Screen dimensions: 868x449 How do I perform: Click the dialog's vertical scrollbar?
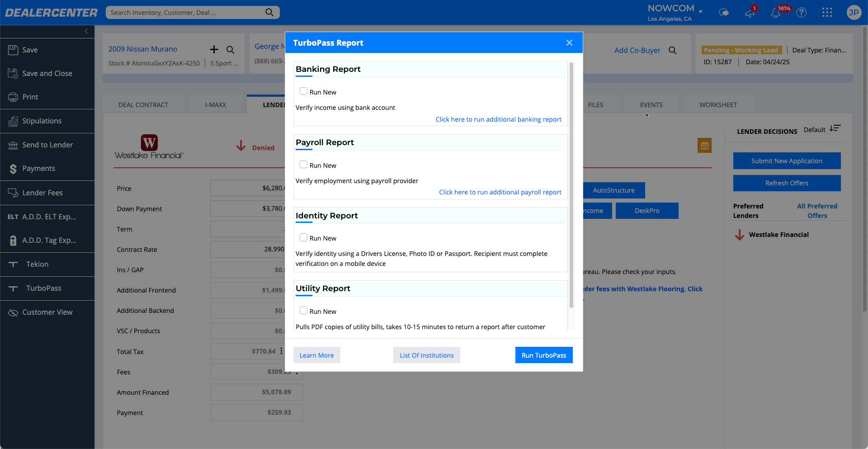point(571,185)
